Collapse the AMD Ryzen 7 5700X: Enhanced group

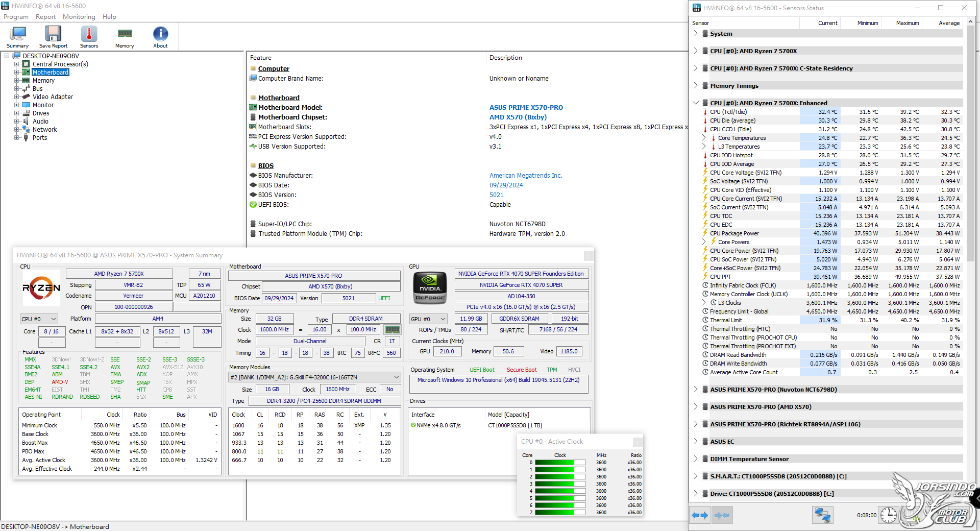pyautogui.click(x=696, y=103)
